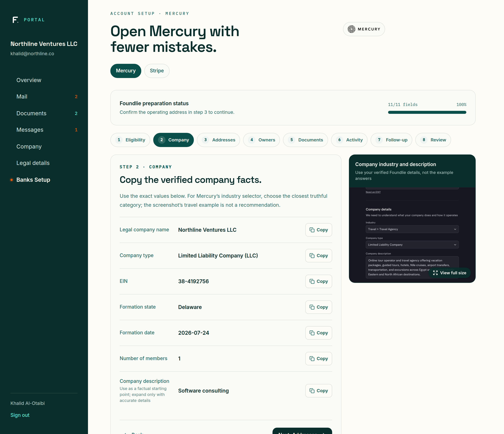
Task: Select step 2 Company
Action: (x=173, y=140)
